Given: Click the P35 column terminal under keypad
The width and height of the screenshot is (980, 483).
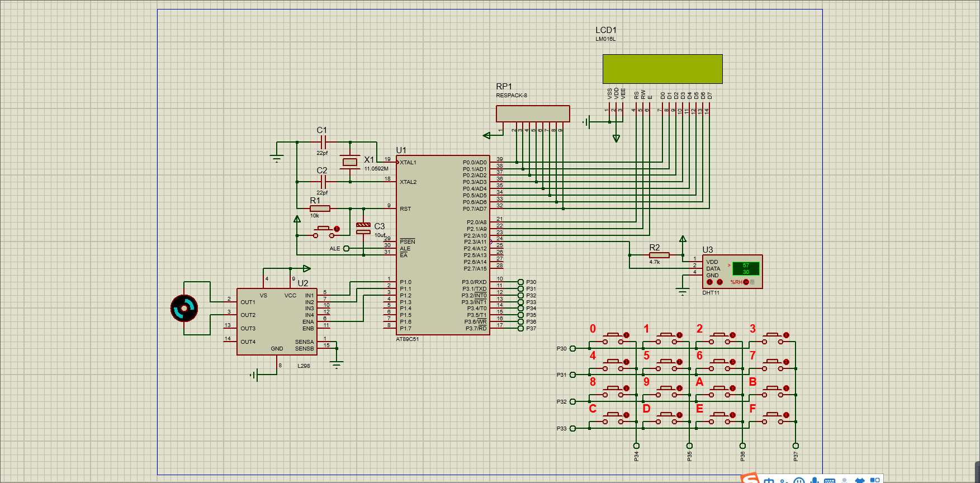Looking at the screenshot, I should coord(689,446).
